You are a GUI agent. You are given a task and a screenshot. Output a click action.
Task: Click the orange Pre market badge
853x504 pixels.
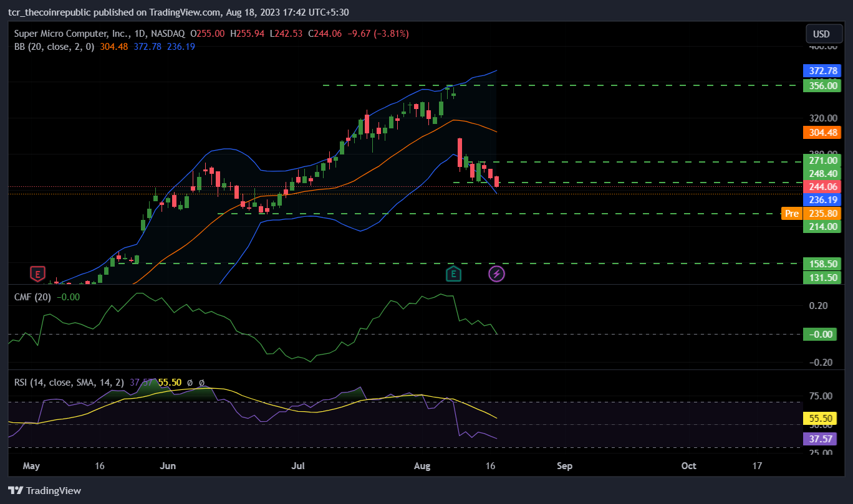click(x=791, y=214)
